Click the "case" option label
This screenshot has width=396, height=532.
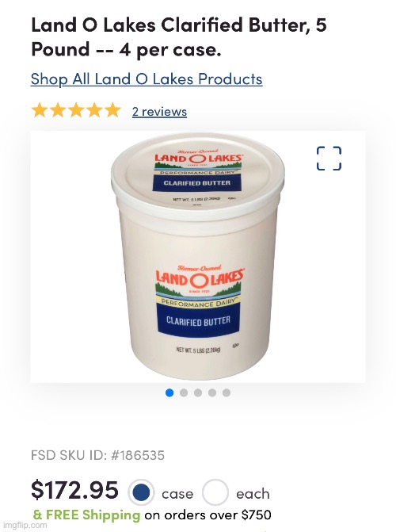tap(177, 494)
